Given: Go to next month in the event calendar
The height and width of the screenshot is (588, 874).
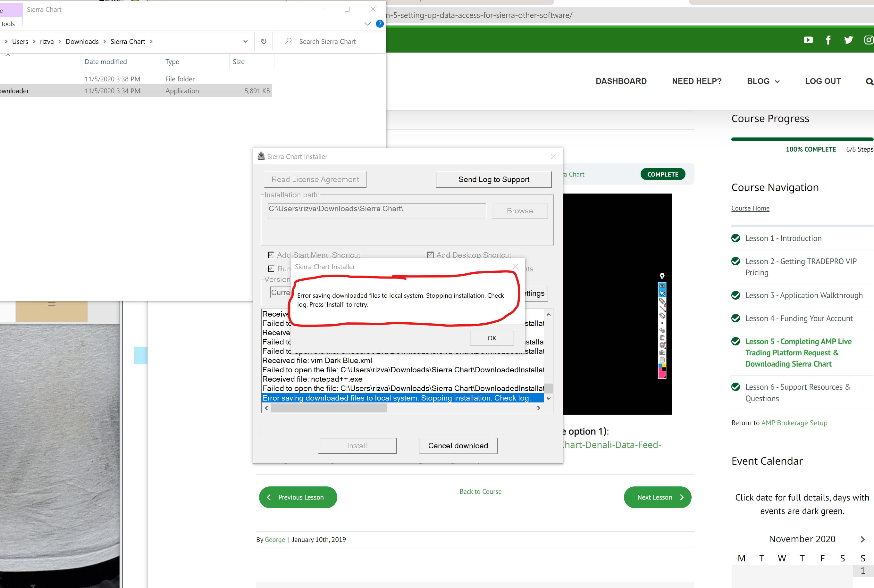Looking at the screenshot, I should 862,539.
